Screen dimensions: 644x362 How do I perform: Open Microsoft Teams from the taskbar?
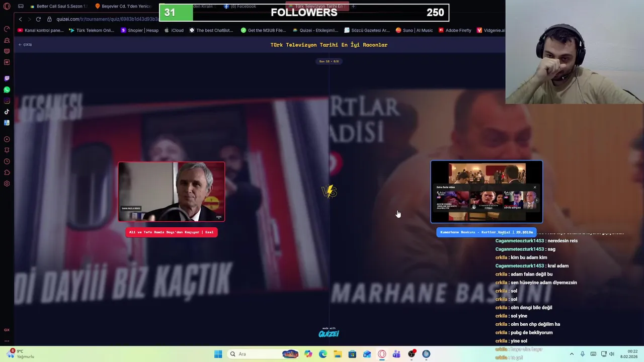(x=396, y=354)
